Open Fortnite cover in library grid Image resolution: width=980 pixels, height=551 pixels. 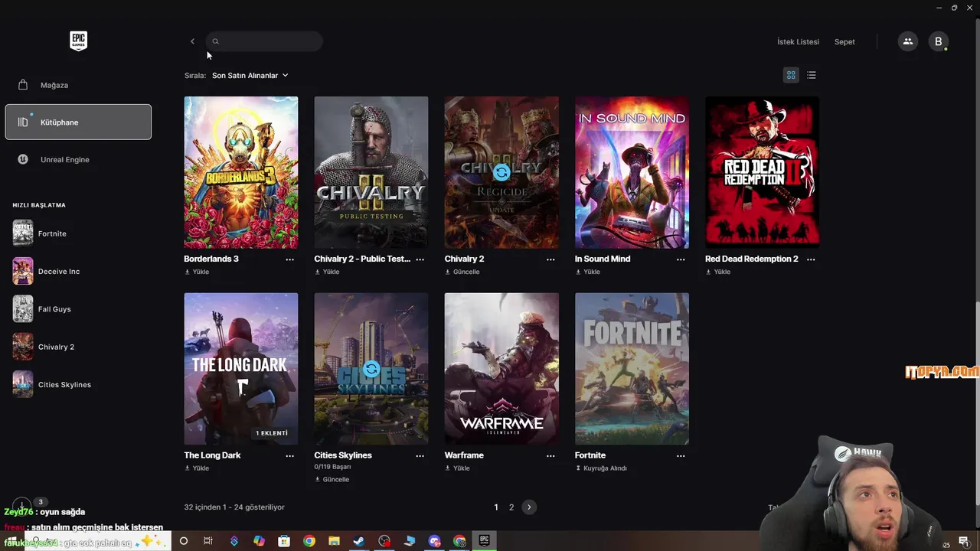[632, 369]
